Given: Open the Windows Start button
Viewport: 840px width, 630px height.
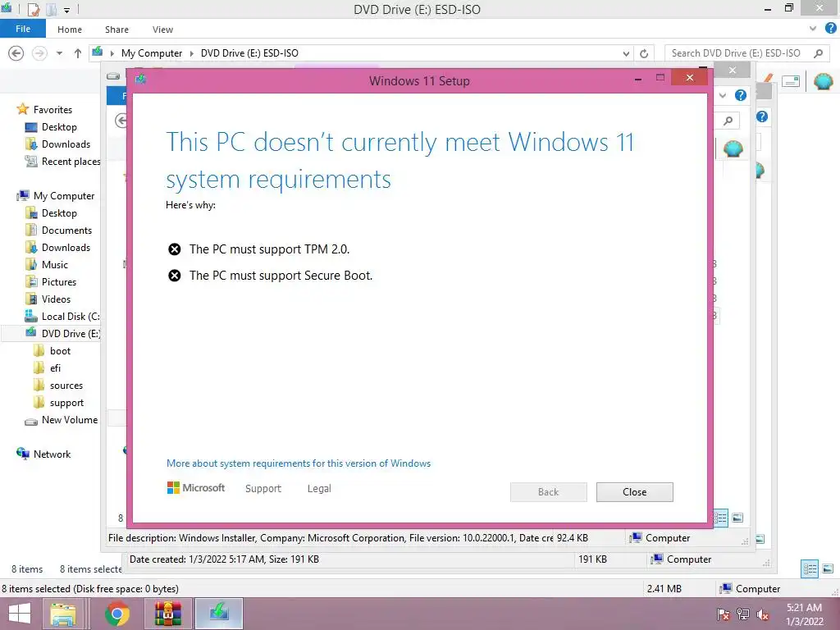Looking at the screenshot, I should point(20,614).
